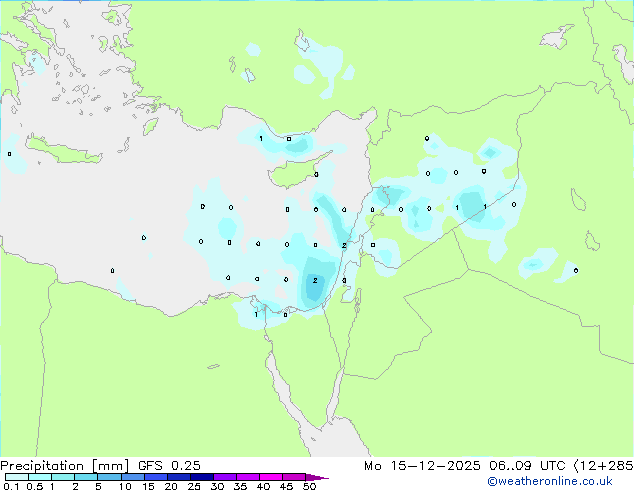Click the "Mo 15-12-2025" date text

[422, 466]
